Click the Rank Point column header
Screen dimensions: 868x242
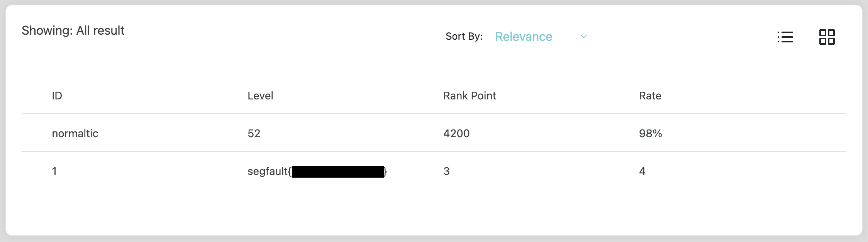point(470,96)
